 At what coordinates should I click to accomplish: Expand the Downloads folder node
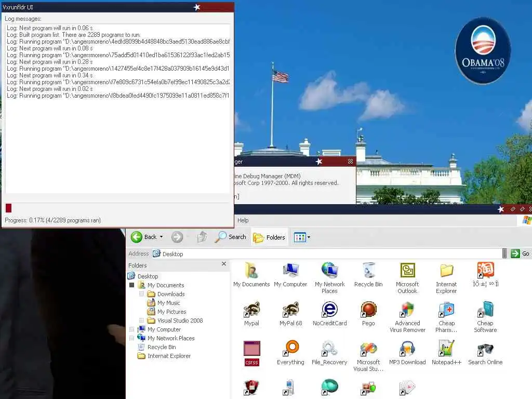pos(141,294)
